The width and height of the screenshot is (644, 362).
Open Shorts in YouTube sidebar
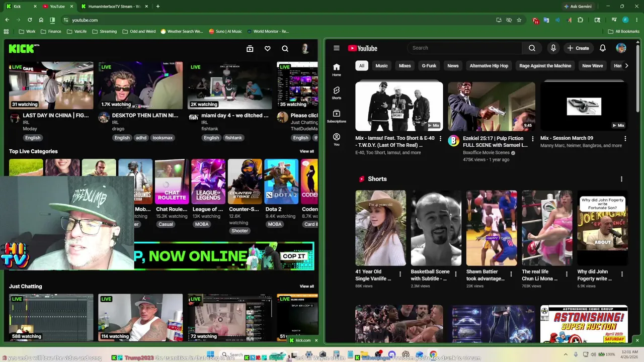337,93
